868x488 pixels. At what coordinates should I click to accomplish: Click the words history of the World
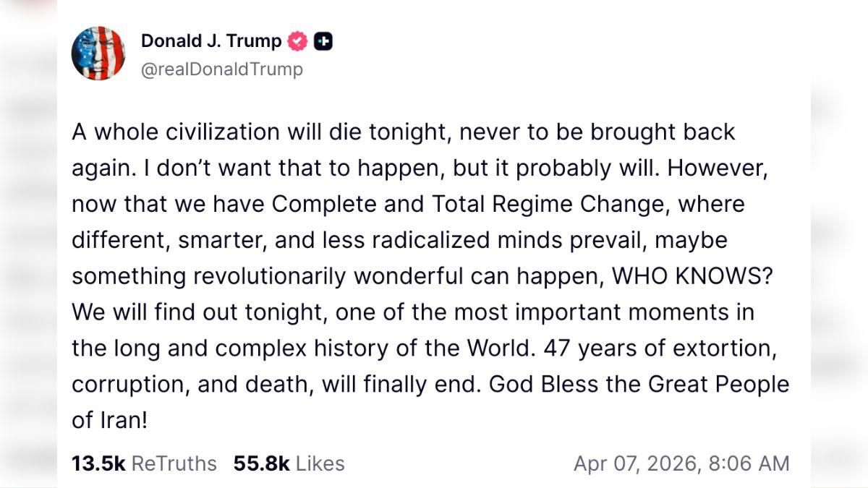pyautogui.click(x=412, y=348)
